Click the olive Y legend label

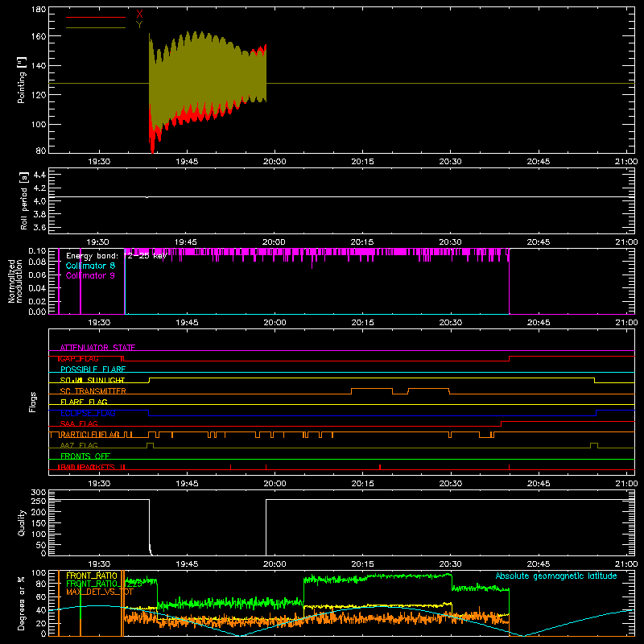click(x=139, y=25)
